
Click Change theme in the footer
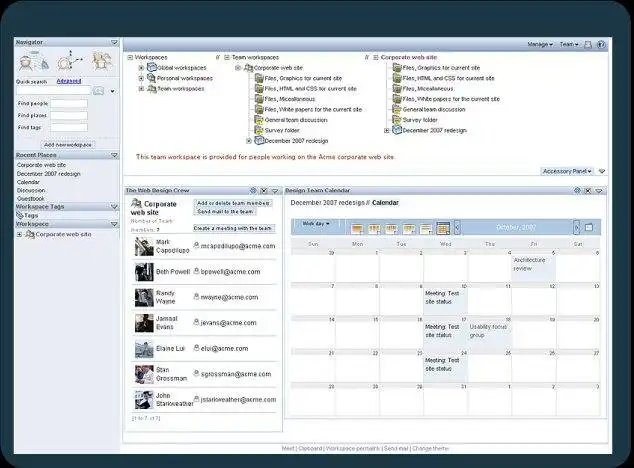pyautogui.click(x=431, y=448)
